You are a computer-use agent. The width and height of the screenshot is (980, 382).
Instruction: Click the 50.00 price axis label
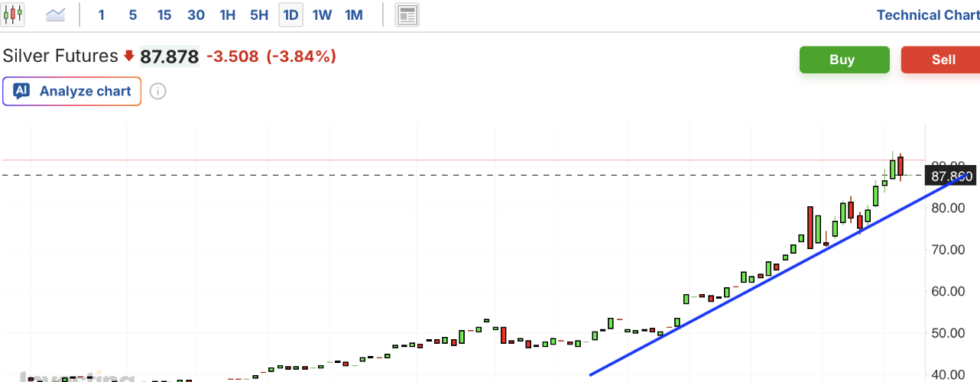[947, 333]
